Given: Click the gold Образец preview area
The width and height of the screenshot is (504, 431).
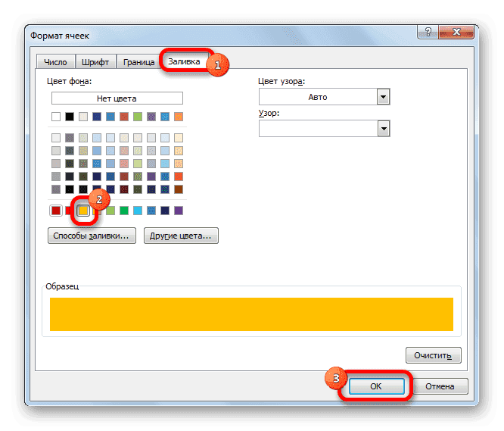Looking at the screenshot, I should click(251, 314).
